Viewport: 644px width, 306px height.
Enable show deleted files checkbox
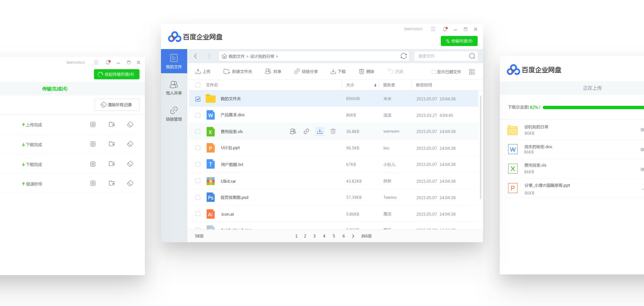coord(434,72)
